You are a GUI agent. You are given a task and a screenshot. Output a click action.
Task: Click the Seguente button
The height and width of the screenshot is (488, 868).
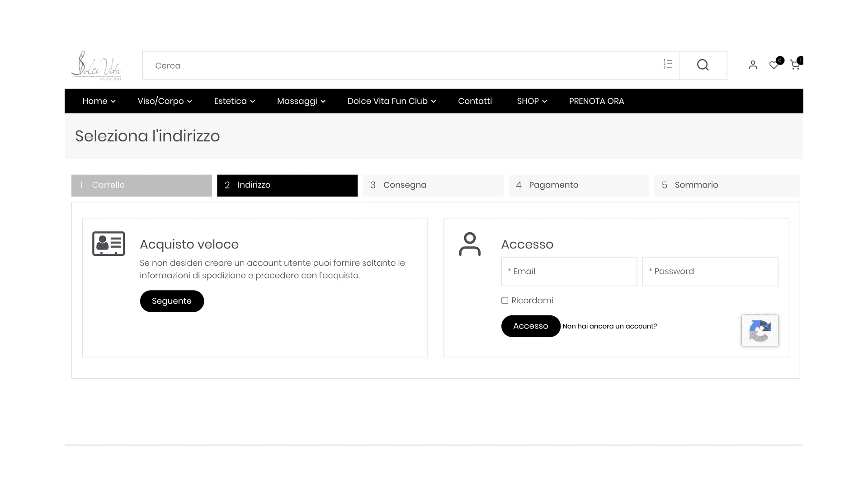[172, 301]
